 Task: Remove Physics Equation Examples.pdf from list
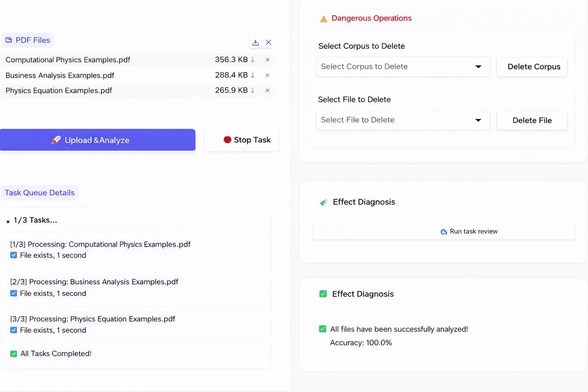pos(268,91)
